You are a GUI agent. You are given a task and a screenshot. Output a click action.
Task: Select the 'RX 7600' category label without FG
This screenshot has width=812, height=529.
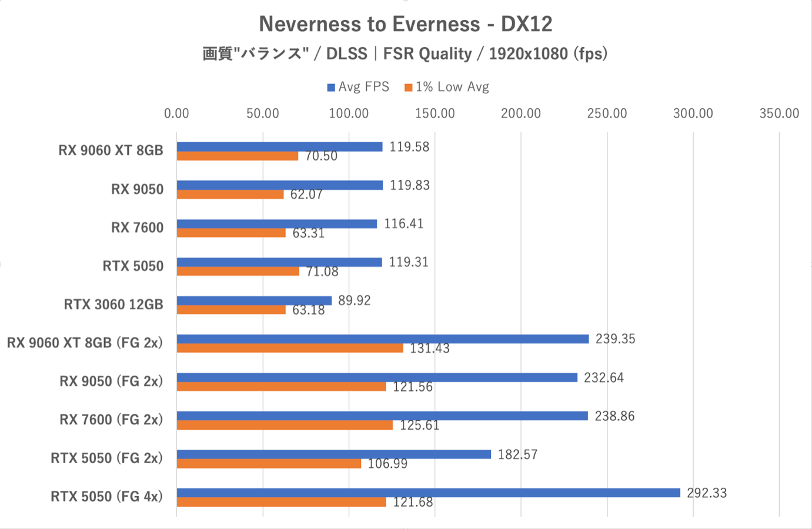[x=137, y=227]
